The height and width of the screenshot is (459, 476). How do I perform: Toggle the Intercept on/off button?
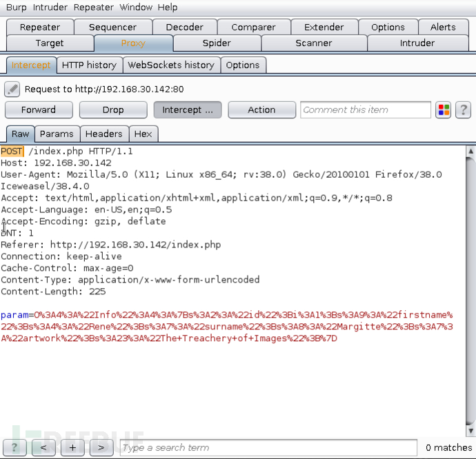pos(188,110)
